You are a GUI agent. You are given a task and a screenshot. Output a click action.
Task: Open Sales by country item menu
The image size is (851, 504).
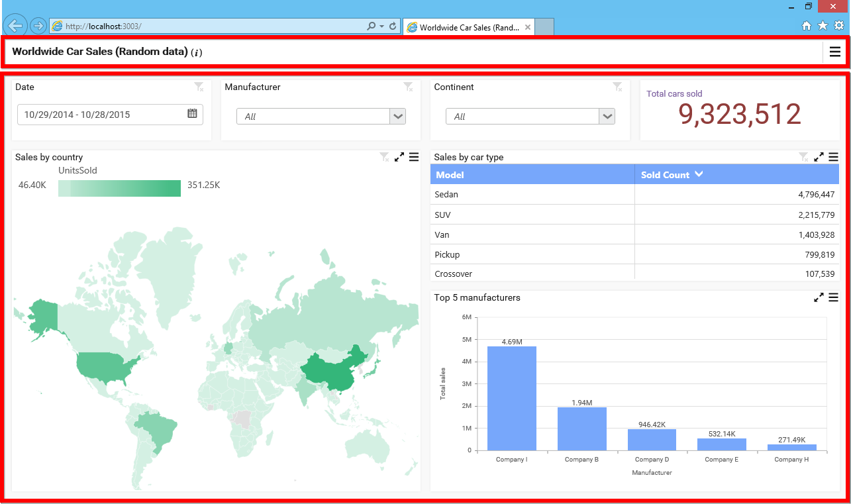pos(414,157)
